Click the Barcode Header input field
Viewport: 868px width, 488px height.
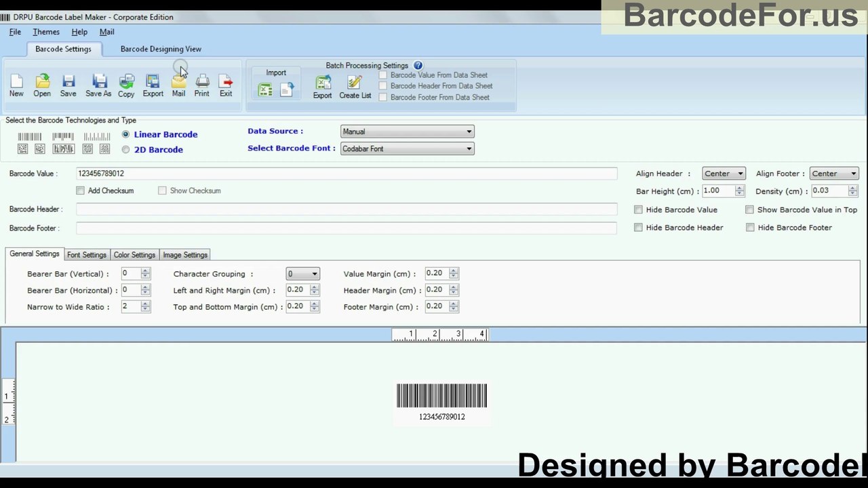click(x=347, y=209)
